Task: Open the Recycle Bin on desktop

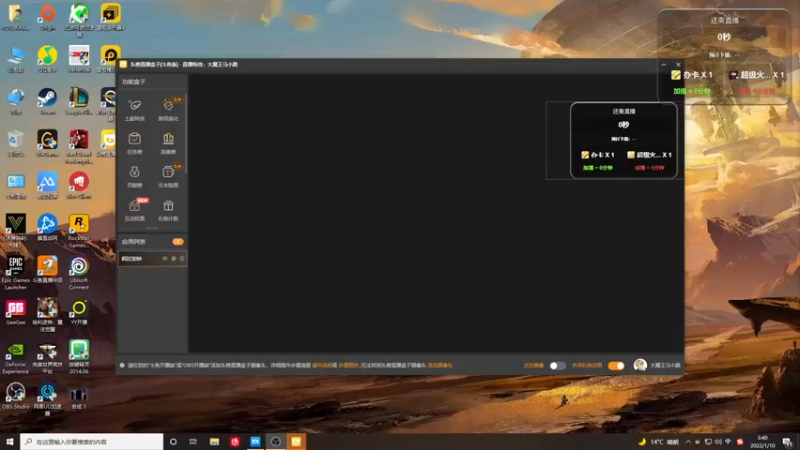Action: pyautogui.click(x=15, y=143)
